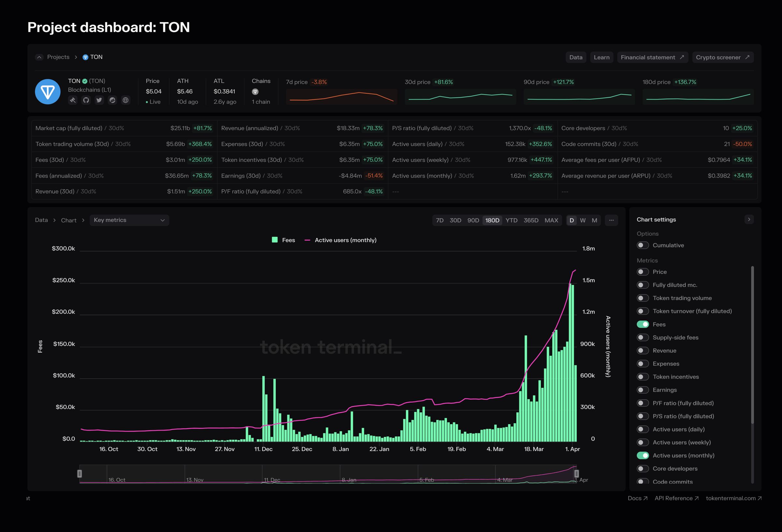Select the 90D time range tab
The image size is (782, 532).
[x=473, y=220]
